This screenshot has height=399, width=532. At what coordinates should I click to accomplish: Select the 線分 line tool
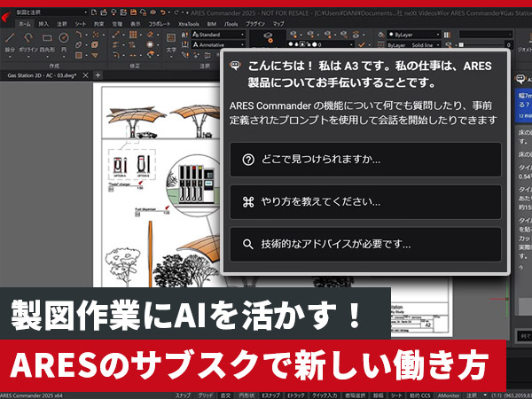10,42
